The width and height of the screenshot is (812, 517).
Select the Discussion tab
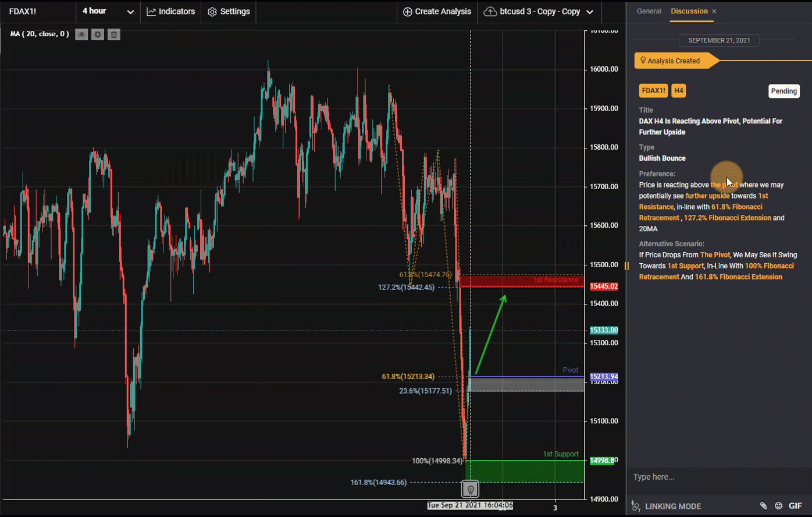tap(689, 11)
